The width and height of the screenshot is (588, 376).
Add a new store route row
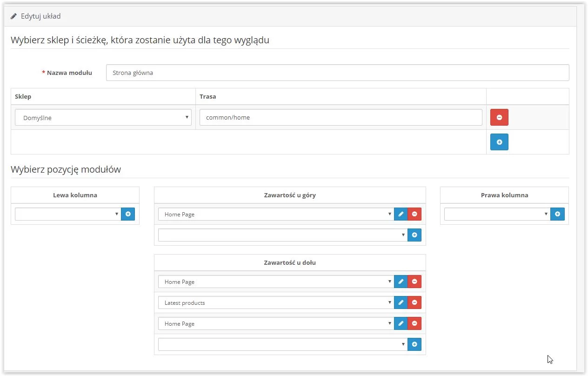(x=499, y=142)
